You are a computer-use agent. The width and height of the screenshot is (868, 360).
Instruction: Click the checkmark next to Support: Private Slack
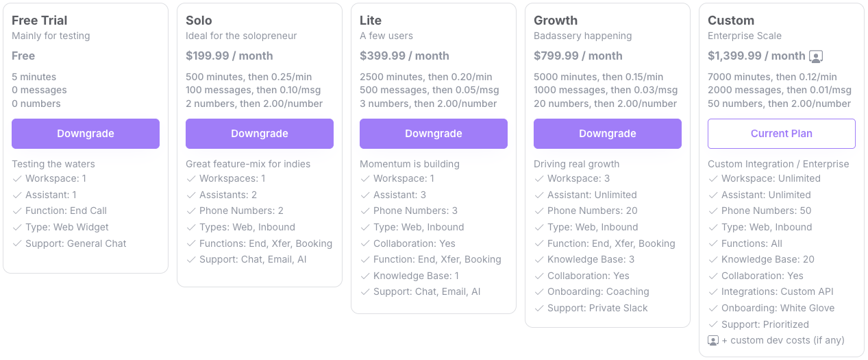point(539,309)
